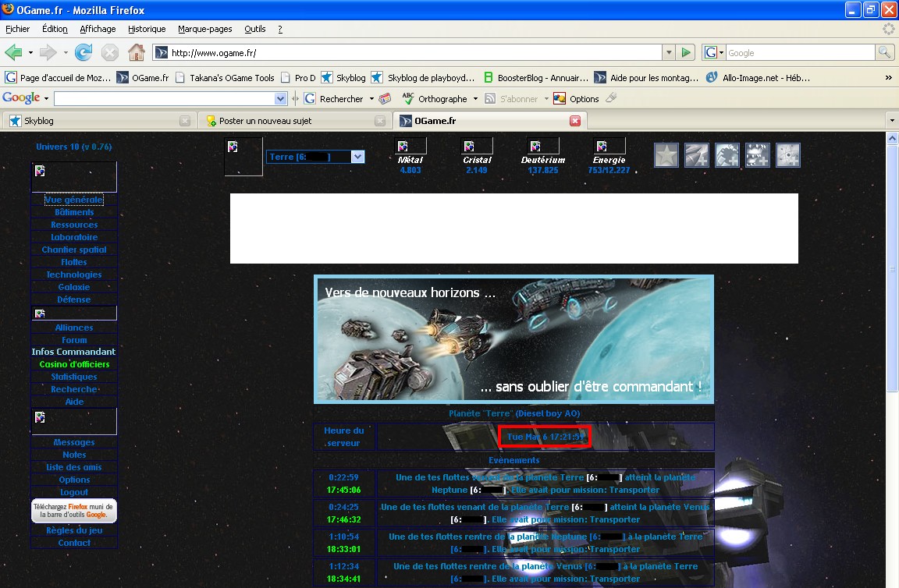Click the fourth officer icon in top row
Screen dimensions: 899x588
(758, 154)
